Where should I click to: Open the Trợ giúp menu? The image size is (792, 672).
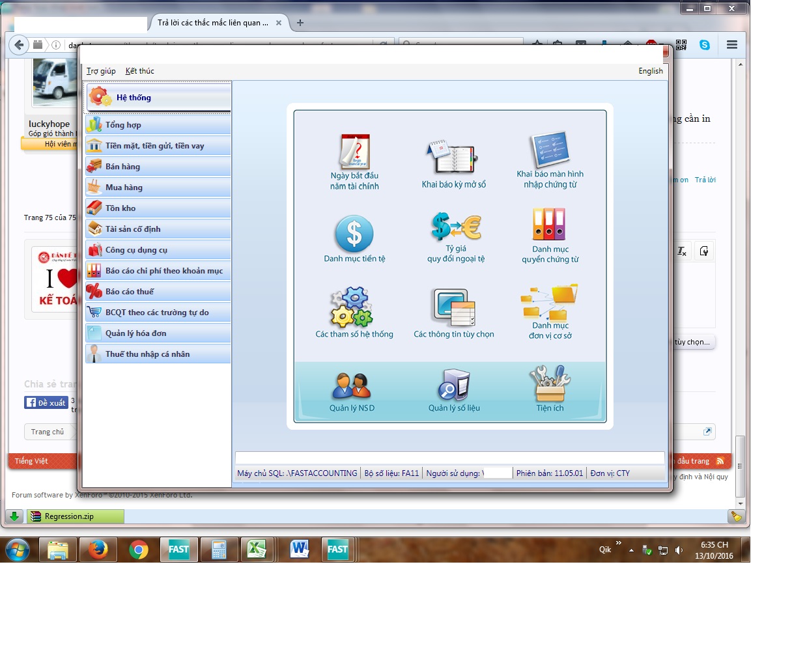[x=101, y=71]
